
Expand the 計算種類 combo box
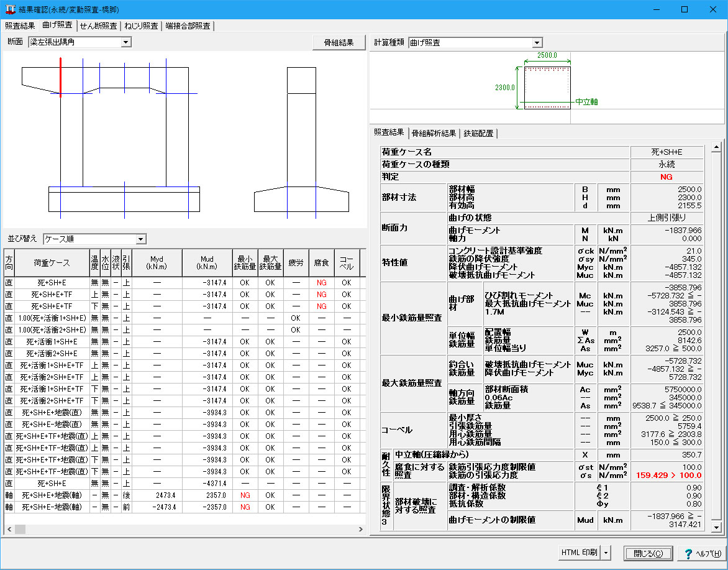point(537,43)
